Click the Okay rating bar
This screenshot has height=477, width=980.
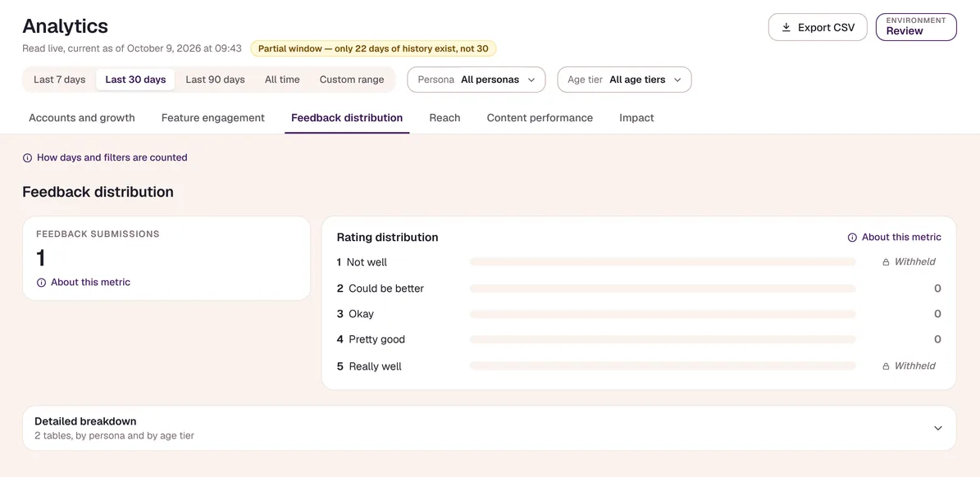pos(663,314)
